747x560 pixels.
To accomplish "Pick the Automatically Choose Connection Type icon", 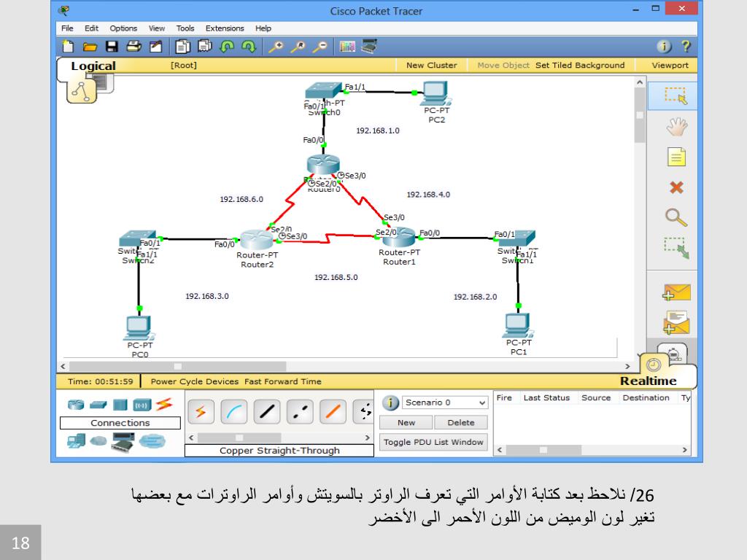I will pos(201,412).
